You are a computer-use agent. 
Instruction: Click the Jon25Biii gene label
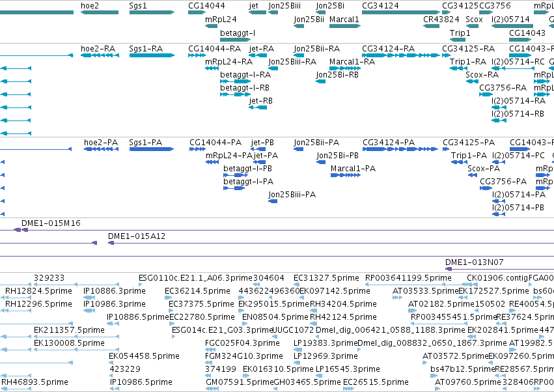click(x=284, y=6)
